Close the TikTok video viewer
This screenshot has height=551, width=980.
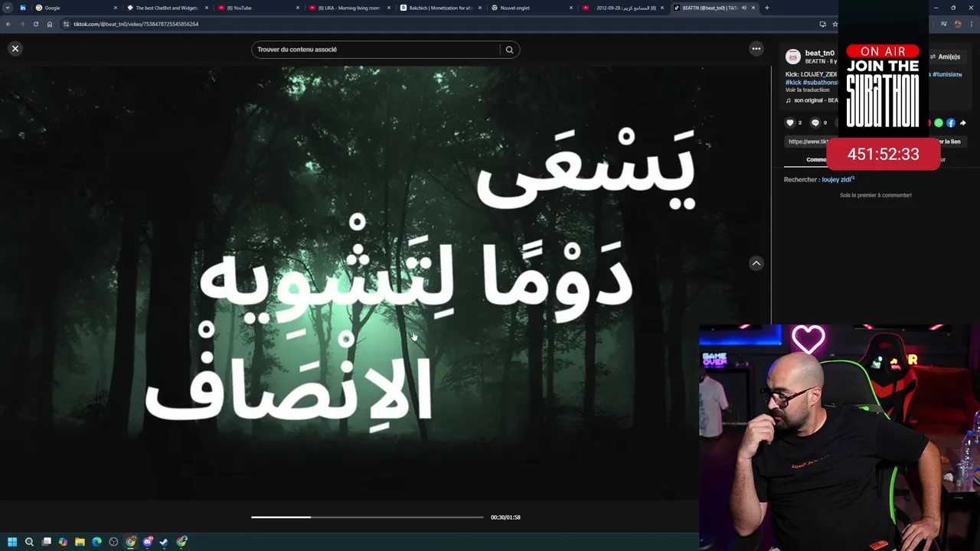pyautogui.click(x=15, y=48)
